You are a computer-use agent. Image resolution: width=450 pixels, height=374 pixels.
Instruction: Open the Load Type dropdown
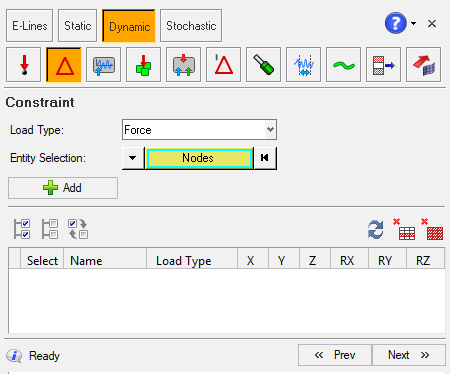tap(270, 129)
